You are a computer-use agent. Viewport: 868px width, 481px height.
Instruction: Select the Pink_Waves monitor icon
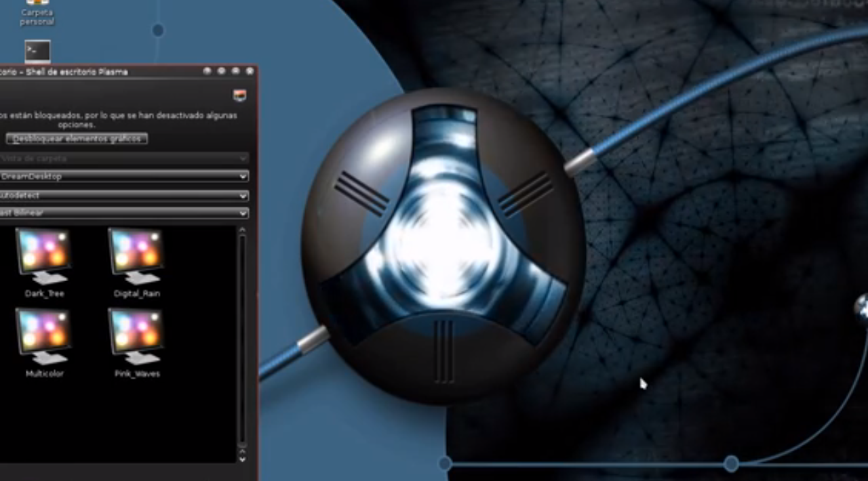point(136,337)
